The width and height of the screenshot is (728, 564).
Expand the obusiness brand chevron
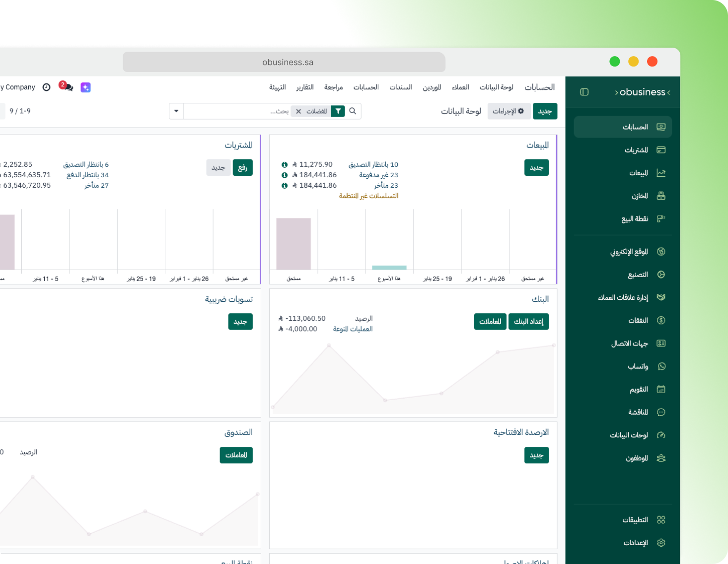coord(669,92)
